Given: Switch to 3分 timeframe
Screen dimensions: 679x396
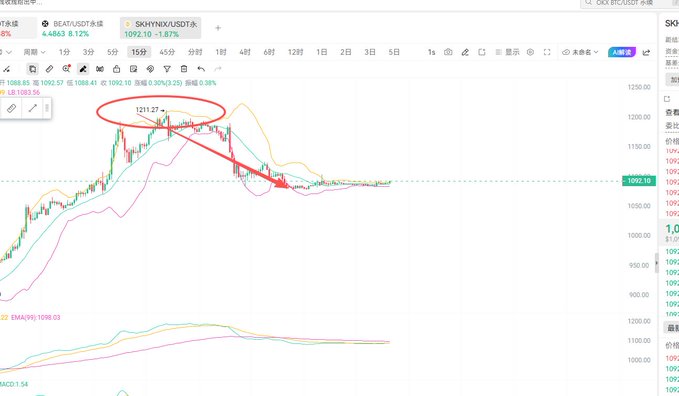Looking at the screenshot, I should pyautogui.click(x=88, y=52).
